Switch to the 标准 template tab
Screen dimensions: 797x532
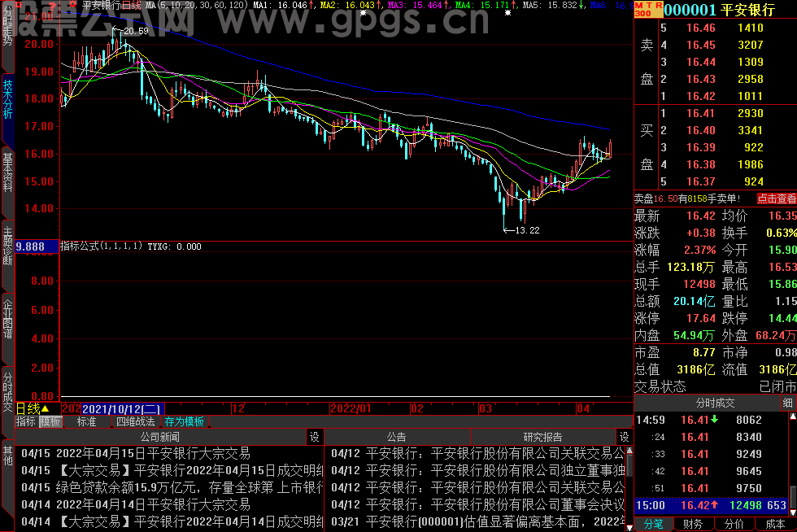[86, 421]
